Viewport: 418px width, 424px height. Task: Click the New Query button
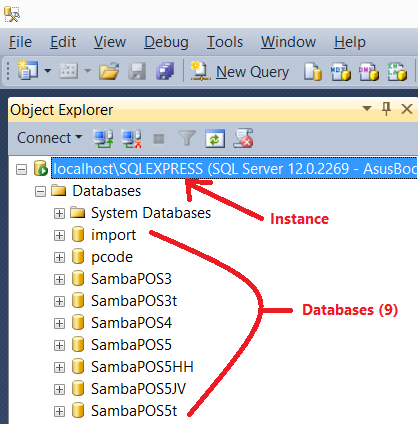click(x=239, y=71)
